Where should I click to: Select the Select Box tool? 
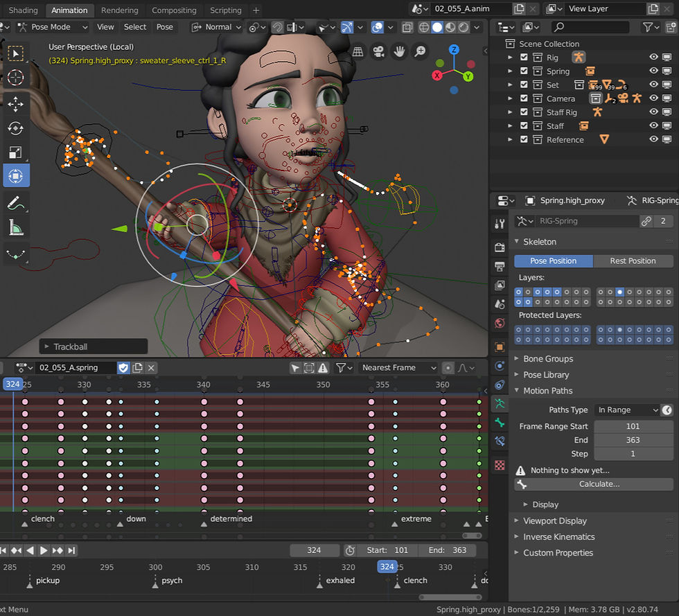(x=16, y=54)
